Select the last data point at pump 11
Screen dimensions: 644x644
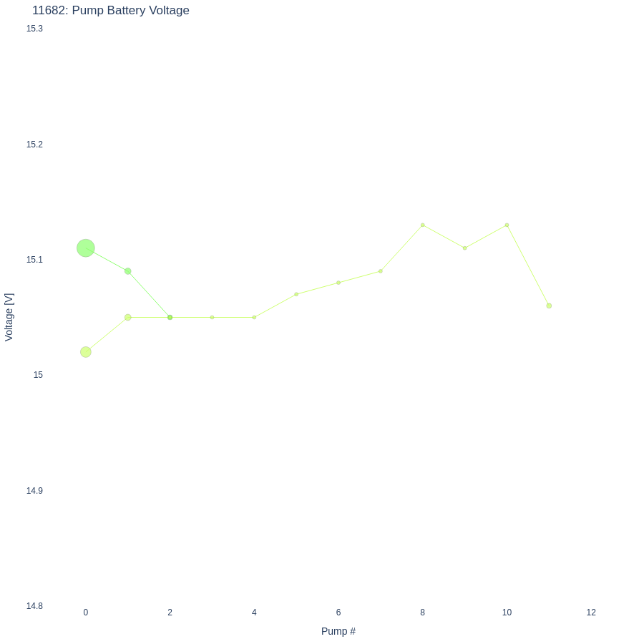tap(549, 306)
